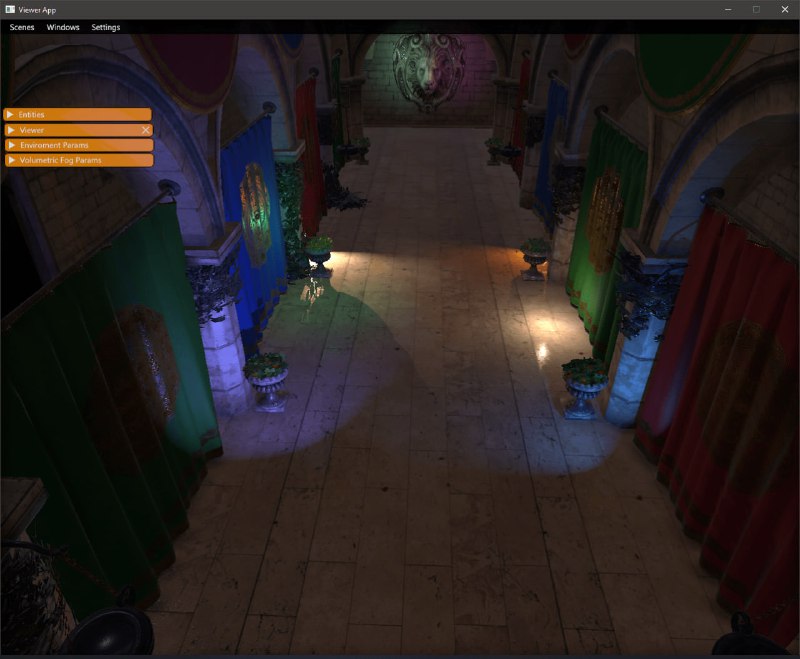Click the Viewer App title bar text
This screenshot has width=800, height=659.
pos(38,9)
